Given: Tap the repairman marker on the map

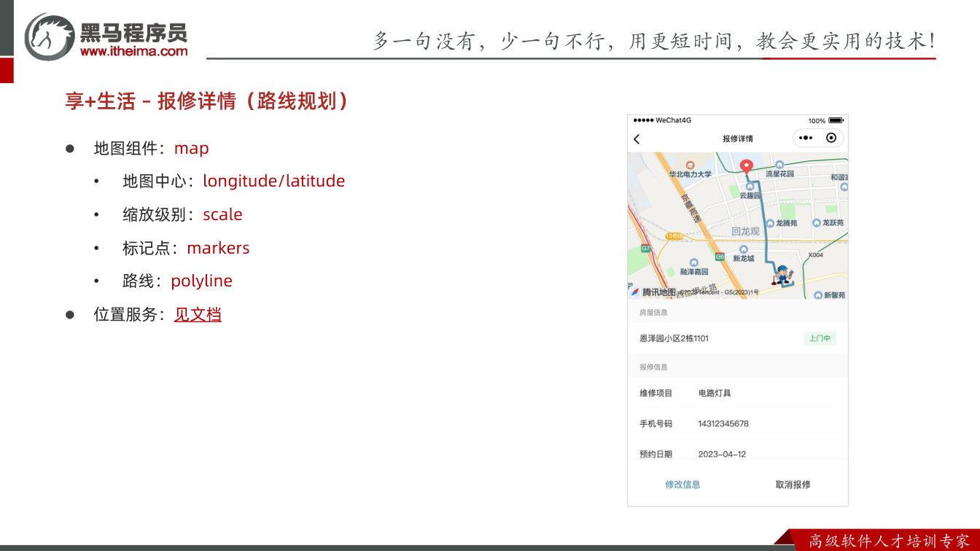Looking at the screenshot, I should tap(783, 276).
